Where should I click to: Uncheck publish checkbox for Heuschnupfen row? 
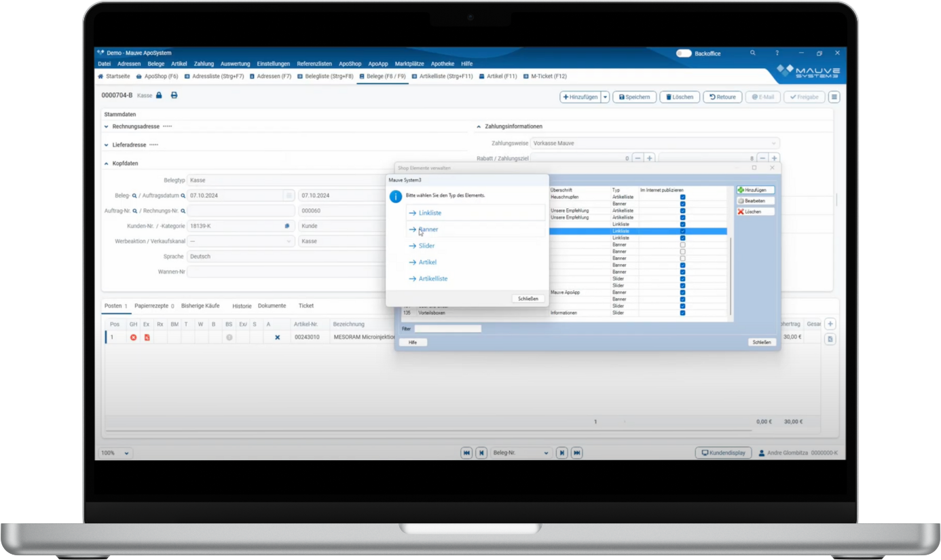click(682, 197)
